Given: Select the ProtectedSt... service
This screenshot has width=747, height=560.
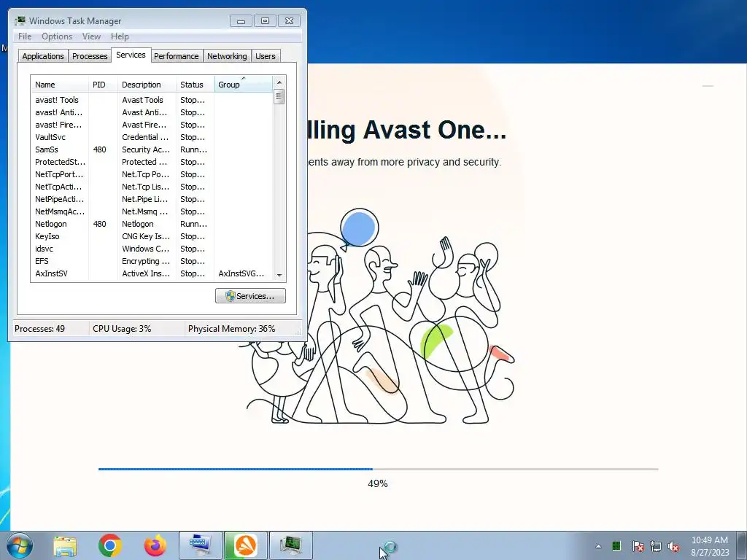Looking at the screenshot, I should pos(152,162).
